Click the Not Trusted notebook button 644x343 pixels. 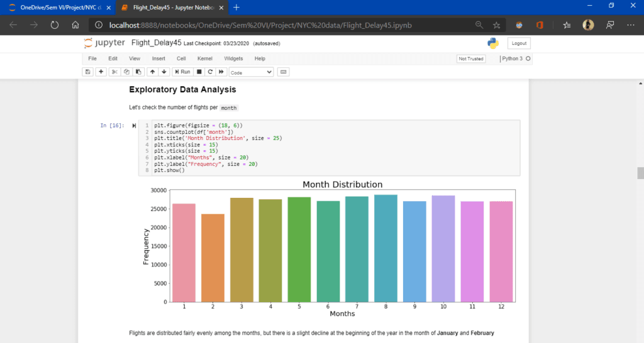point(471,58)
